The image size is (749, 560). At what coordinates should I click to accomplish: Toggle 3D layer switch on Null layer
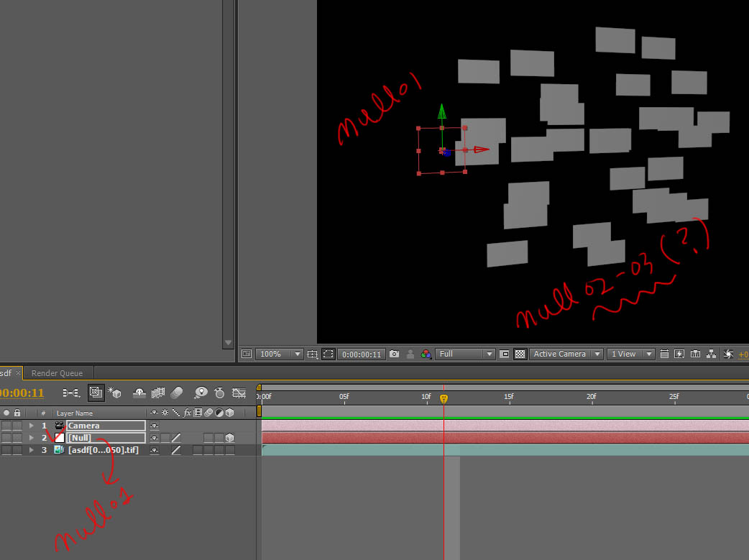230,438
